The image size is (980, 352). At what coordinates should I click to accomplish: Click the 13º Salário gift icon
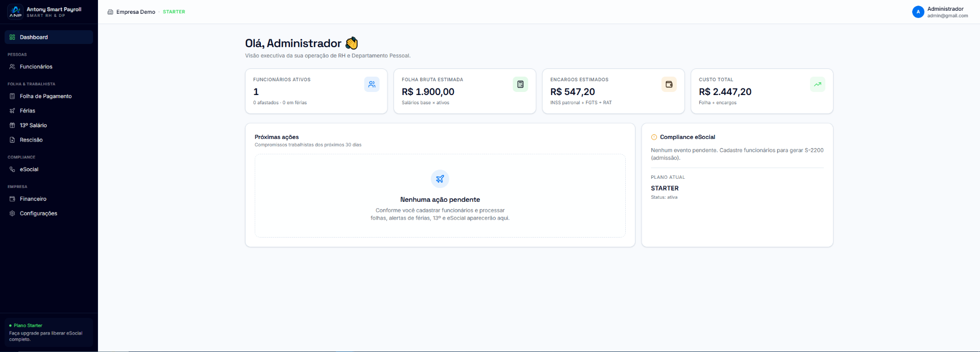pyautogui.click(x=12, y=125)
